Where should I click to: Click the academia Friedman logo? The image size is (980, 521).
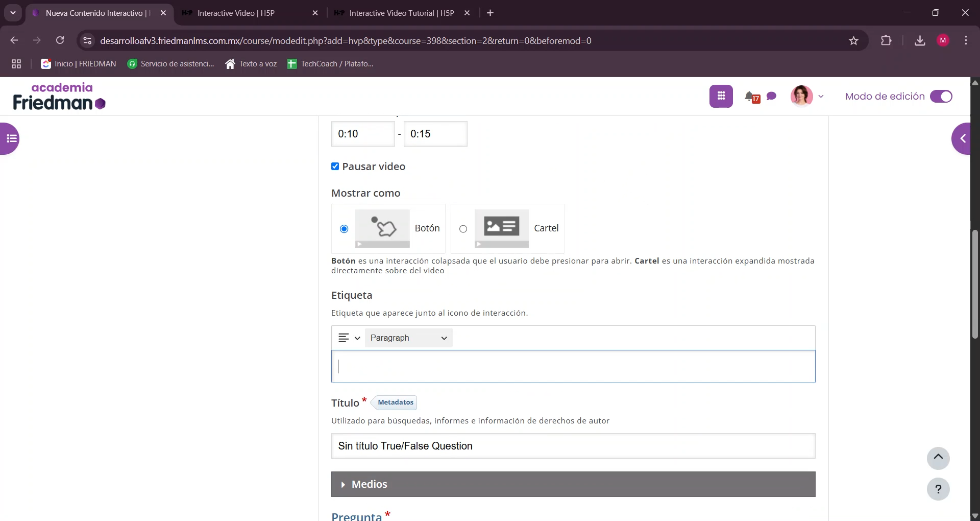59,97
